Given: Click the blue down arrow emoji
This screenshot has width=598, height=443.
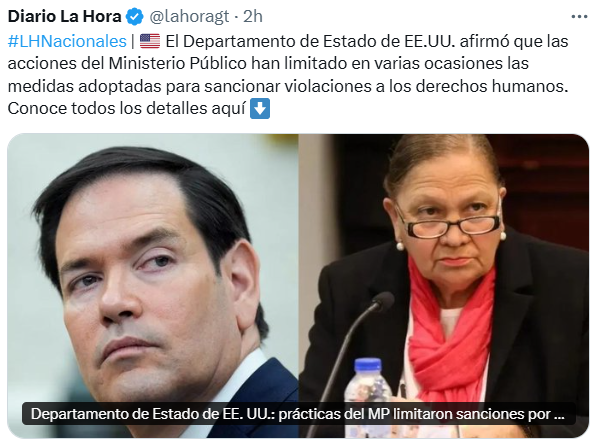Looking at the screenshot, I should 260,109.
